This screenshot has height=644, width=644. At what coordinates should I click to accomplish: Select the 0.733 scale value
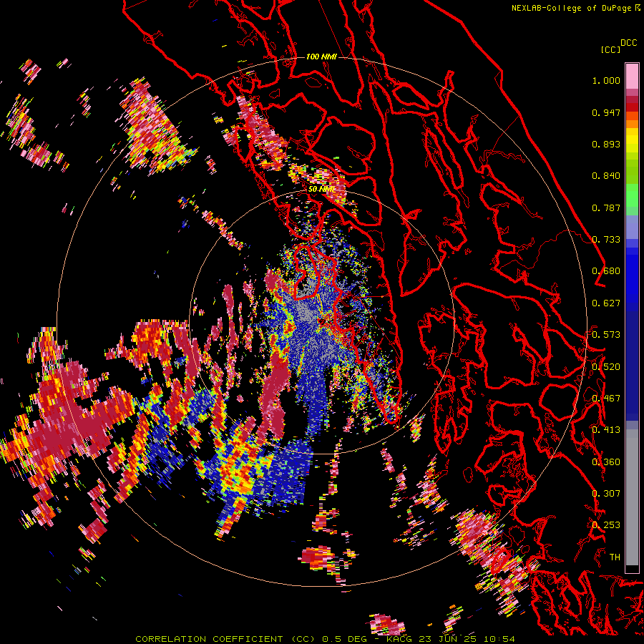coord(606,240)
